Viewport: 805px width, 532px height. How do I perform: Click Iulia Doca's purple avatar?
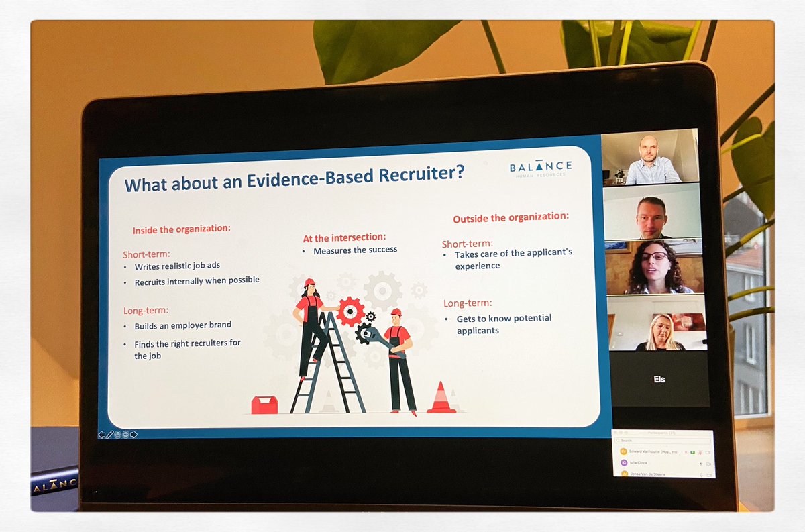pyautogui.click(x=624, y=463)
